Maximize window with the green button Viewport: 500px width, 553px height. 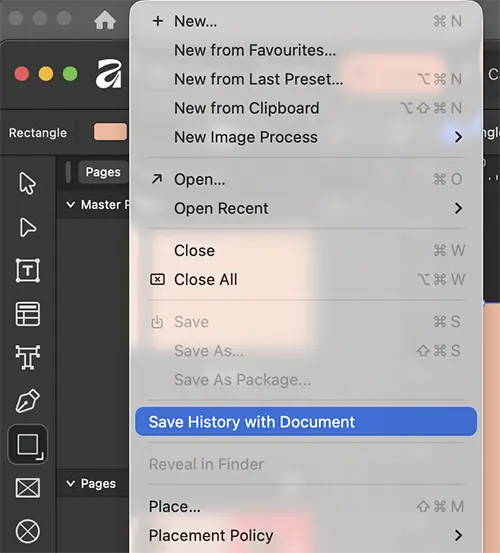(x=70, y=74)
